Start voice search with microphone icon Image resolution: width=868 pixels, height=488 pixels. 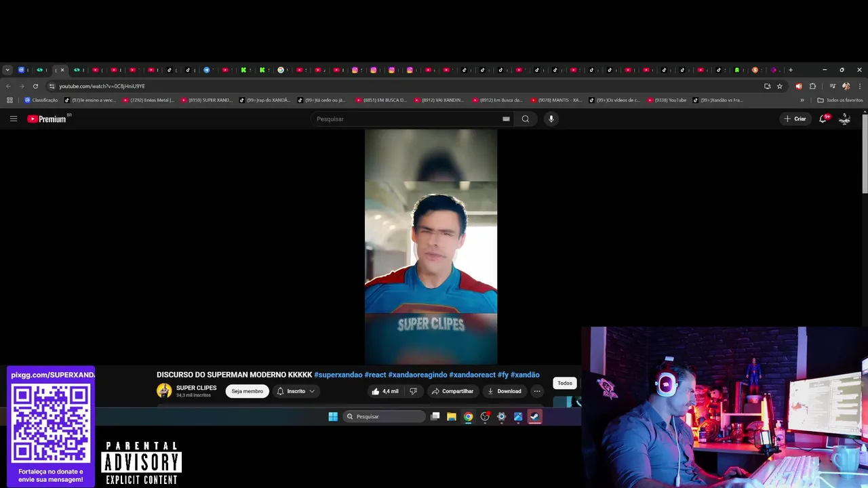point(551,119)
